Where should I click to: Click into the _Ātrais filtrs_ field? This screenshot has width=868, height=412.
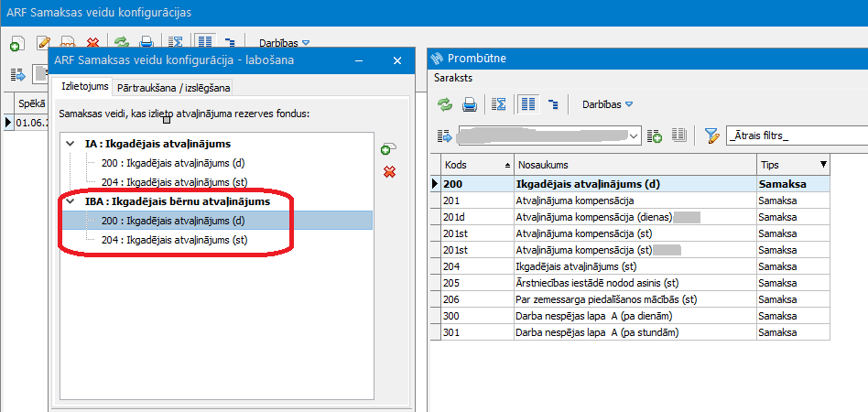point(797,136)
